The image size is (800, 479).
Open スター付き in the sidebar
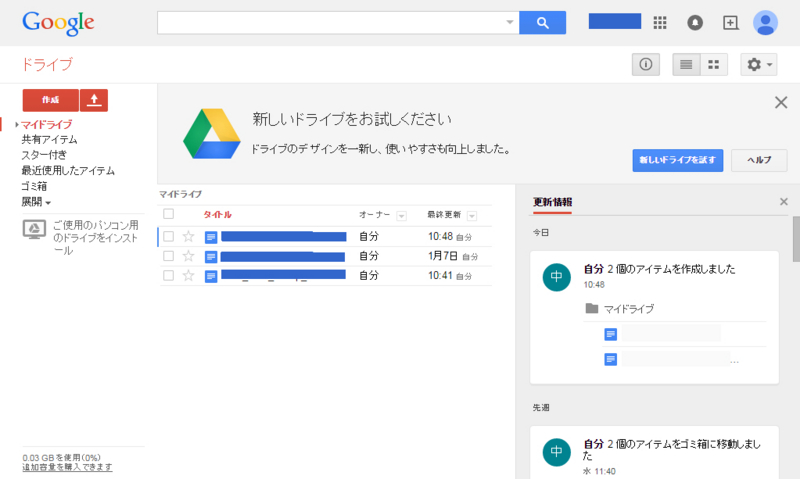pyautogui.click(x=44, y=155)
